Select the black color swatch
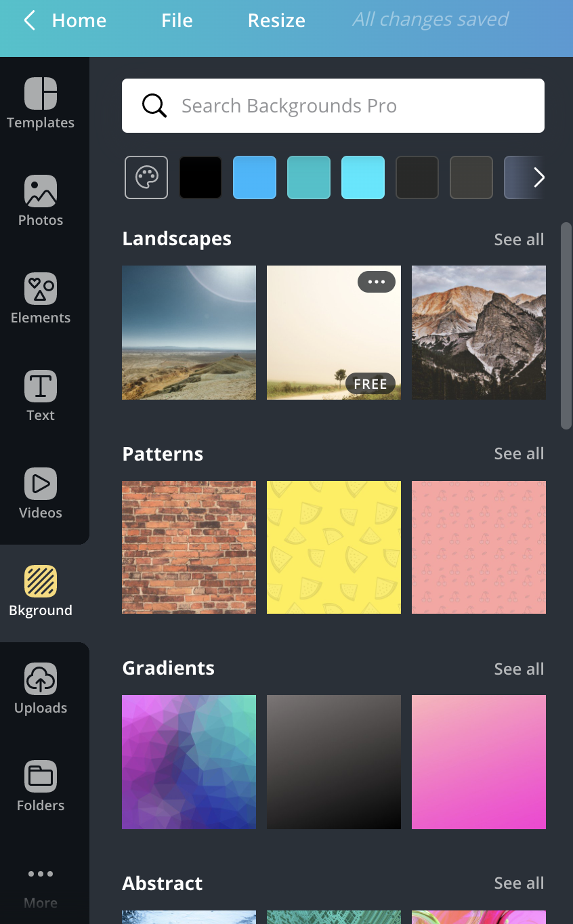This screenshot has height=924, width=573. (x=200, y=177)
